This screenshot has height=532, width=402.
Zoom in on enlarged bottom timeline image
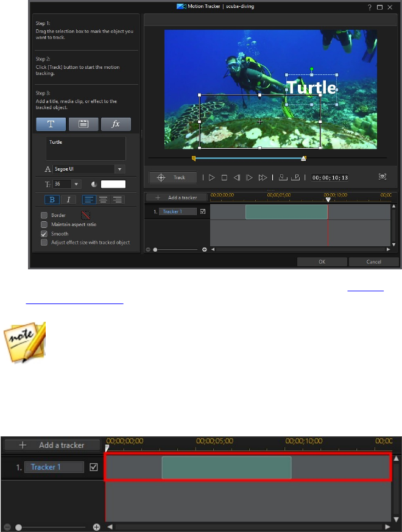pyautogui.click(x=97, y=527)
